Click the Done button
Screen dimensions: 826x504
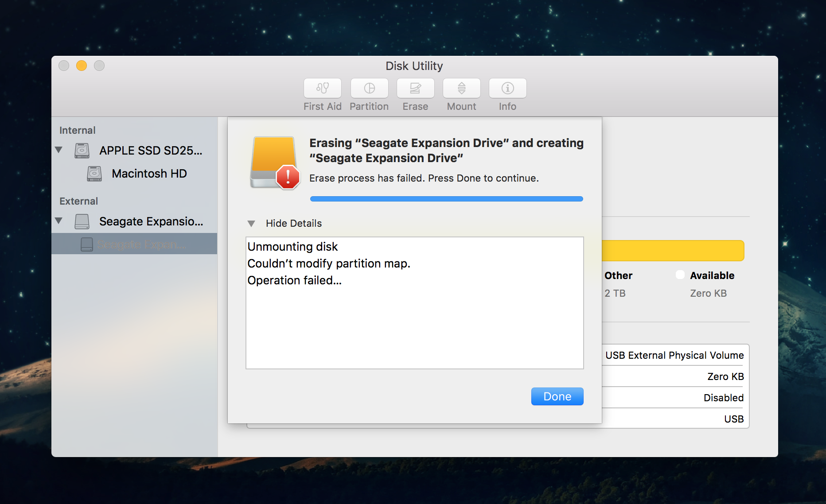pyautogui.click(x=557, y=396)
